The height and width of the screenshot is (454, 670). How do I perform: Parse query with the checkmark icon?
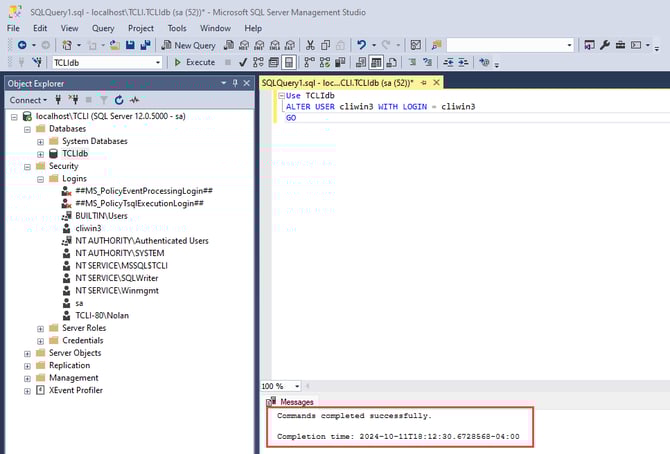(243, 62)
